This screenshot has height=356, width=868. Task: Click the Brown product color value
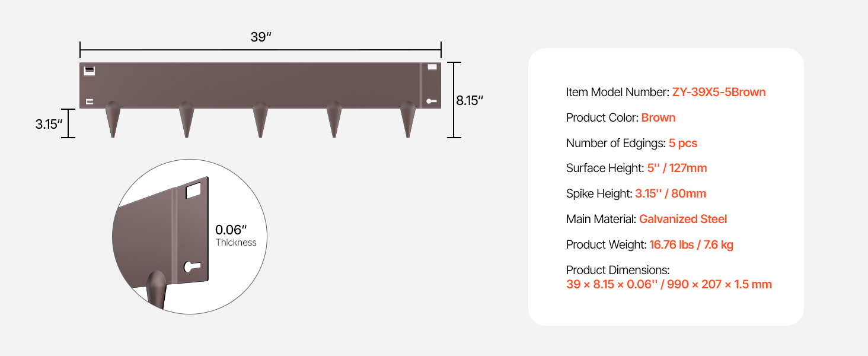click(658, 117)
